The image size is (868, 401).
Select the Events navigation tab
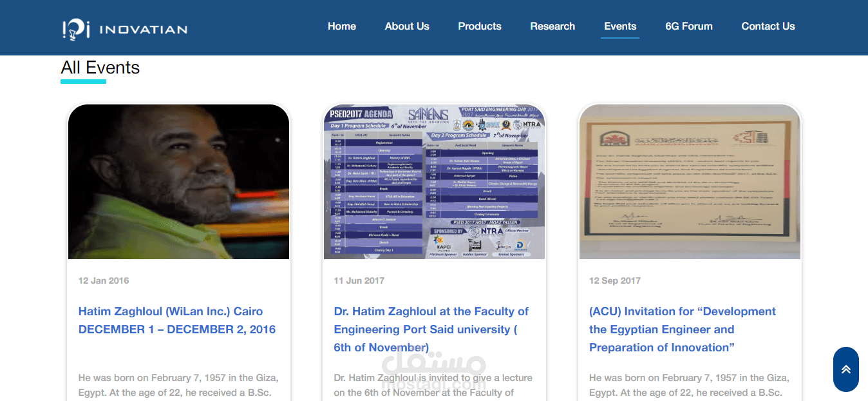(x=620, y=26)
